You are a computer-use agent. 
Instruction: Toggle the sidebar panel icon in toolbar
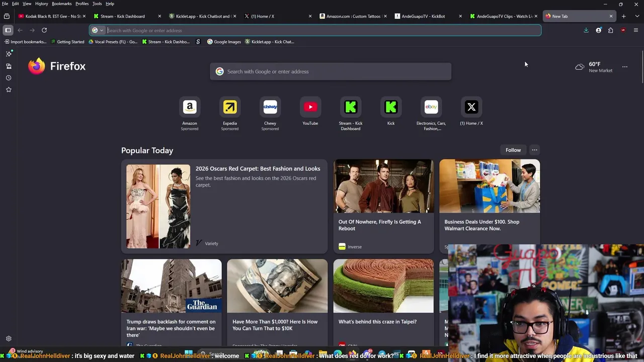click(8, 30)
